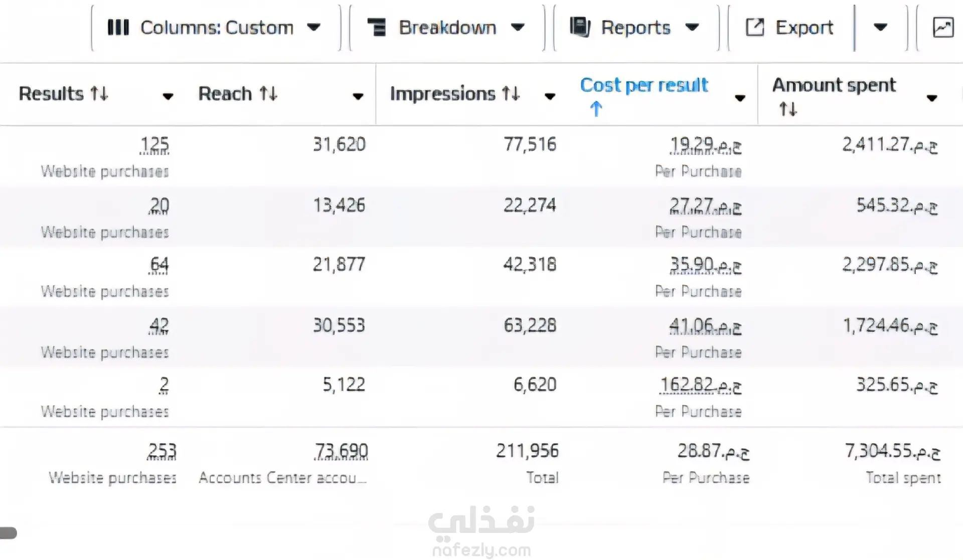
Task: Open extra export options caret
Action: 881,27
